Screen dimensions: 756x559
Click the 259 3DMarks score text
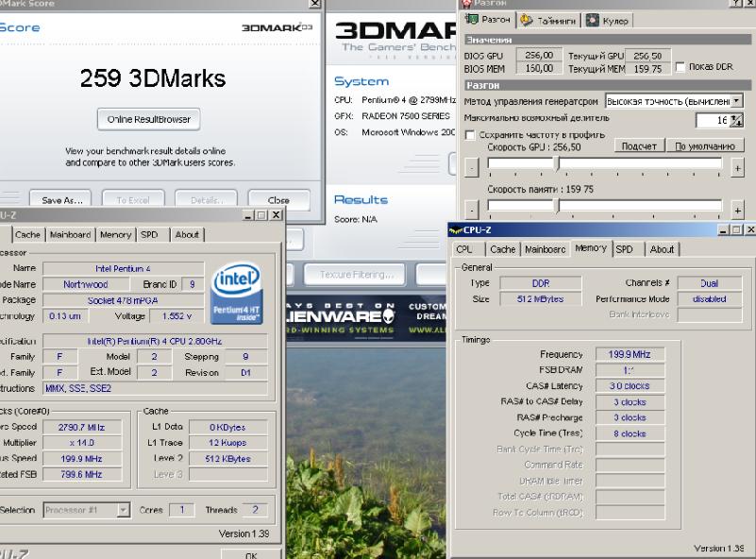pyautogui.click(x=152, y=78)
